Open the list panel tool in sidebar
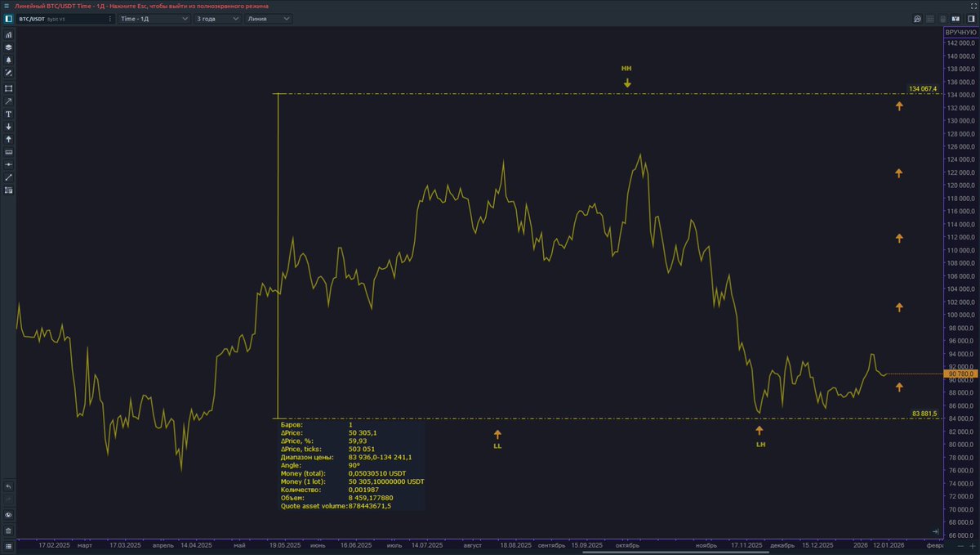Image resolution: width=980 pixels, height=555 pixels. [8, 190]
